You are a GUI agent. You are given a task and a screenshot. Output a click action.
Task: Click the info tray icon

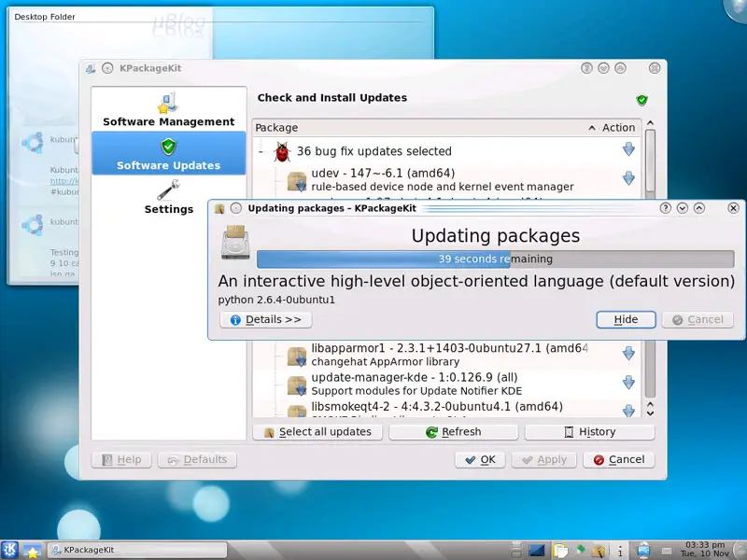(x=620, y=551)
